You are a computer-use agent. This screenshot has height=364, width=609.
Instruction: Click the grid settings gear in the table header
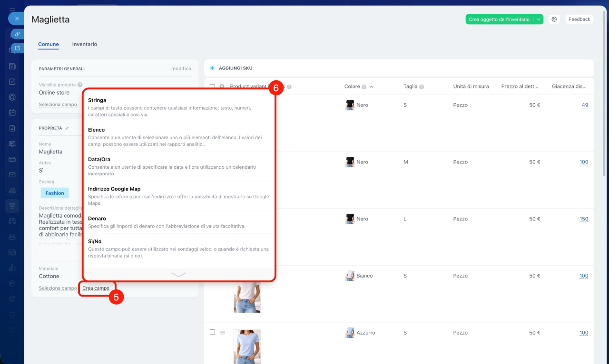222,86
